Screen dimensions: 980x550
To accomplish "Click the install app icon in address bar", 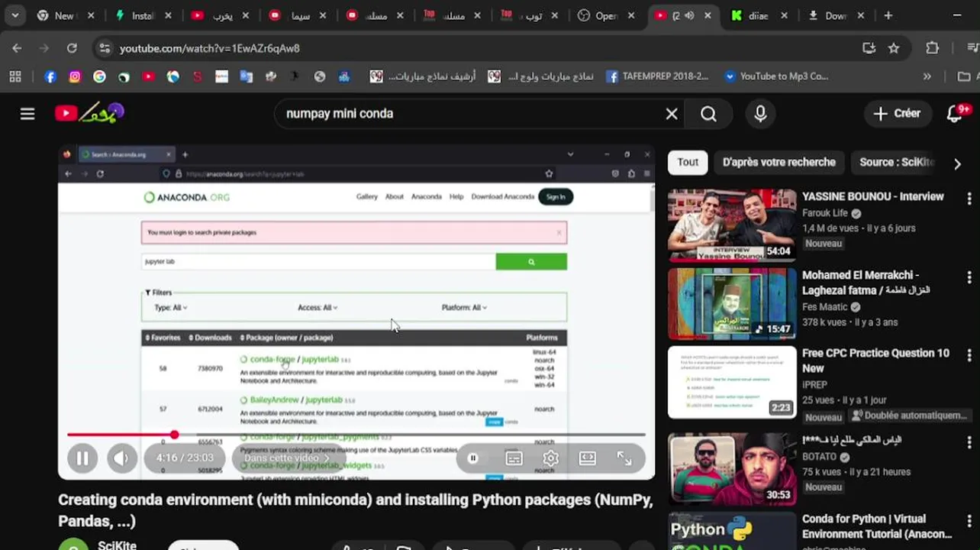I will 869,48.
